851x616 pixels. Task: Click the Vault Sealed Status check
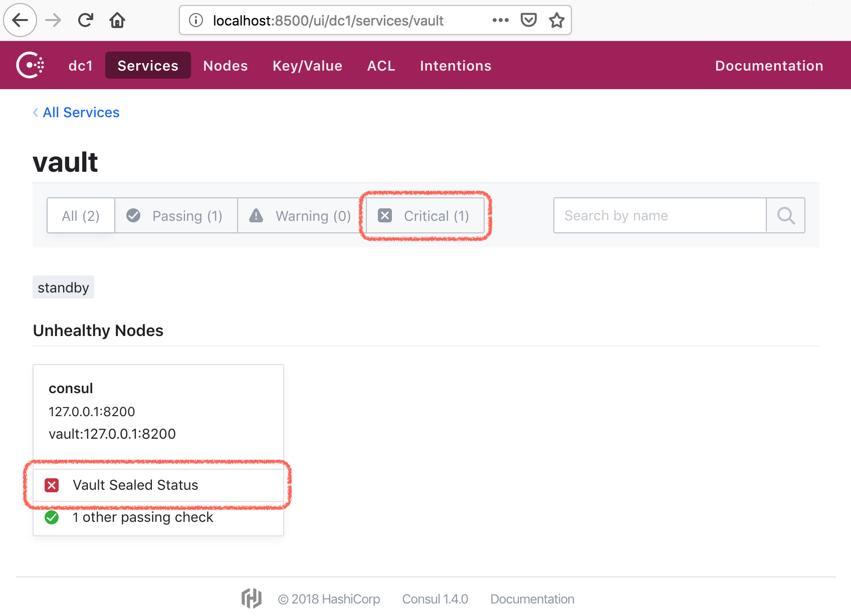tap(158, 485)
